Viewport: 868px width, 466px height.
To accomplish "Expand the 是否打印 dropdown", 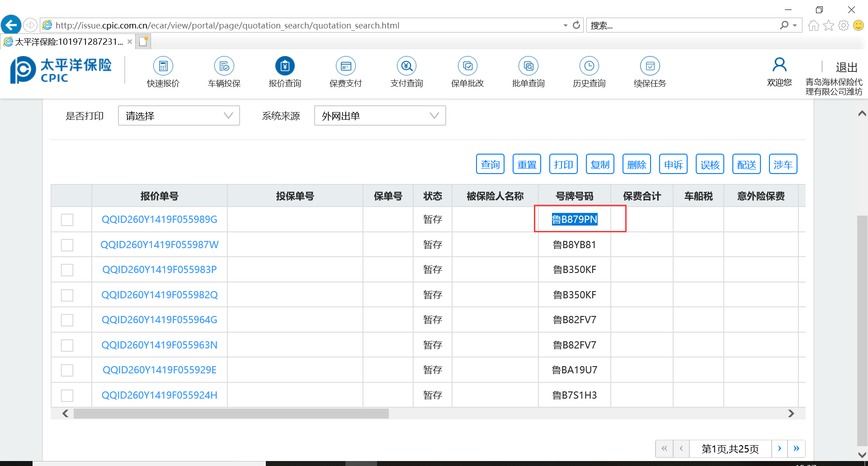I will (179, 116).
